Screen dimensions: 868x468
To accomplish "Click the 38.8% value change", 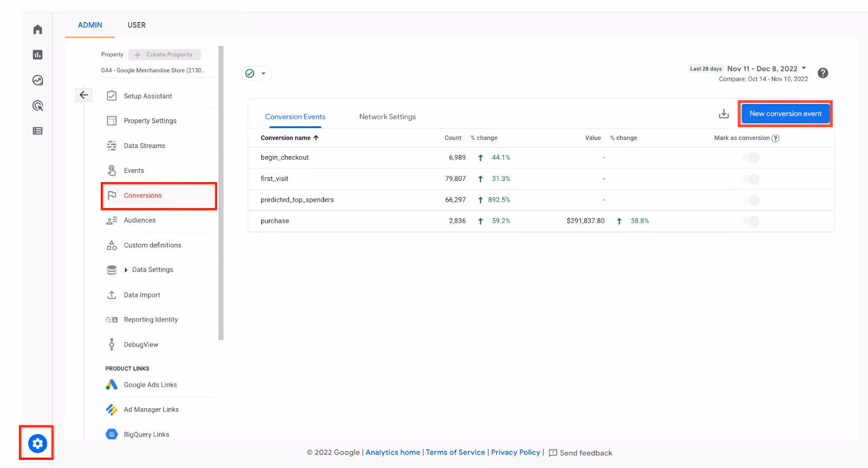I will pyautogui.click(x=640, y=221).
